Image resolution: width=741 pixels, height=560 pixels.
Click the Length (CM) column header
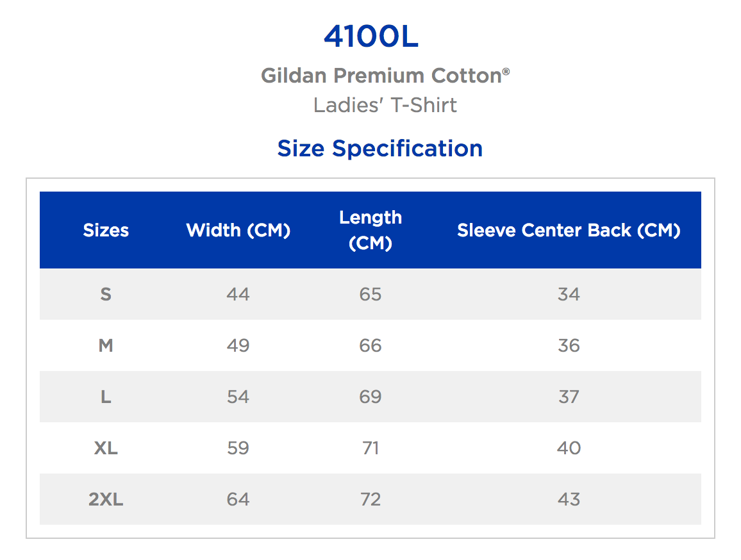(x=370, y=231)
